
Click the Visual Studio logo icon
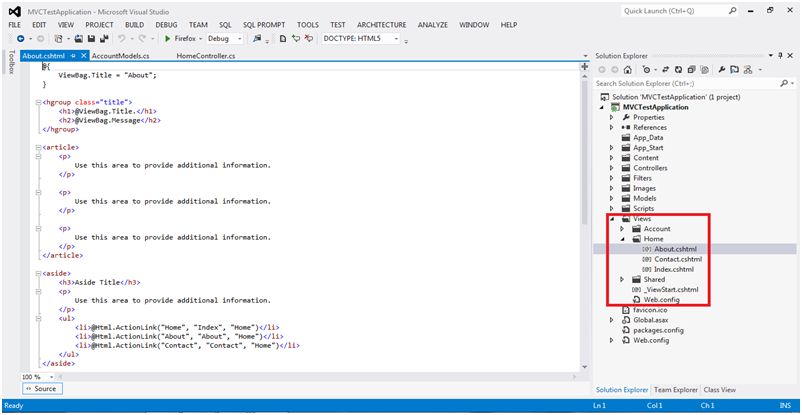14,11
